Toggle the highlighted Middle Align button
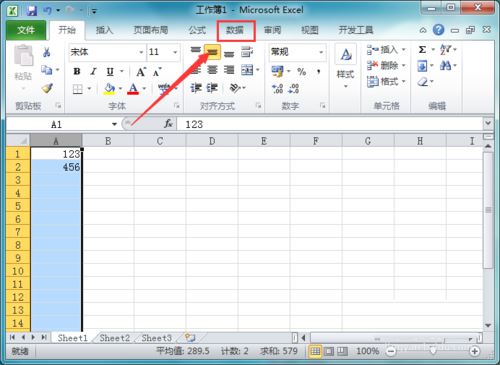Image resolution: width=500 pixels, height=365 pixels. [212, 52]
